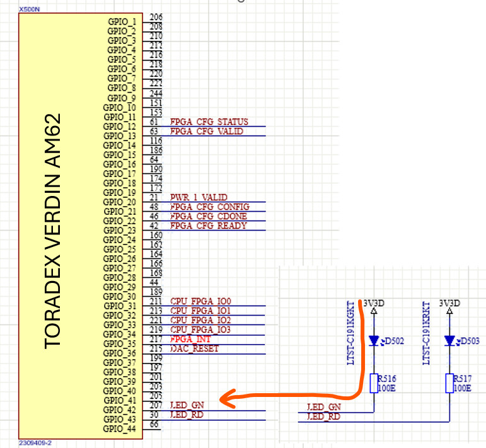
Task: Click the R517 resistor symbol
Action: point(449,382)
